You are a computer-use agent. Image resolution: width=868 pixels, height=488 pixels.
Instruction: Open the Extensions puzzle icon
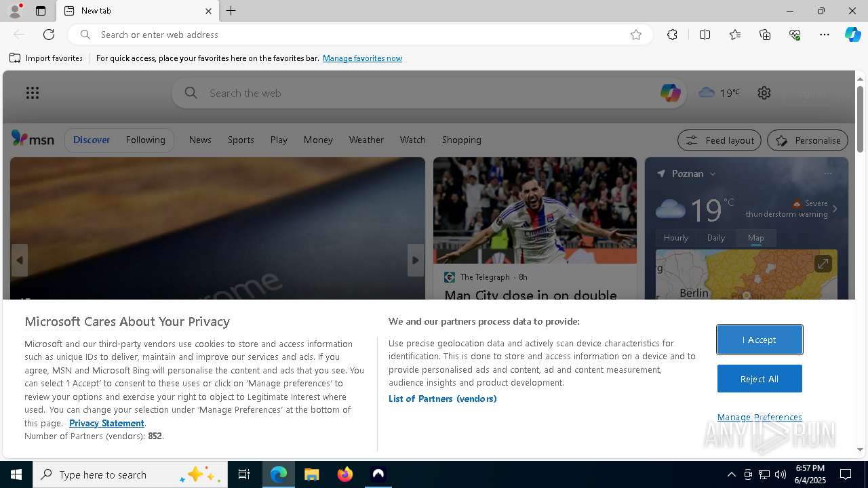click(672, 35)
